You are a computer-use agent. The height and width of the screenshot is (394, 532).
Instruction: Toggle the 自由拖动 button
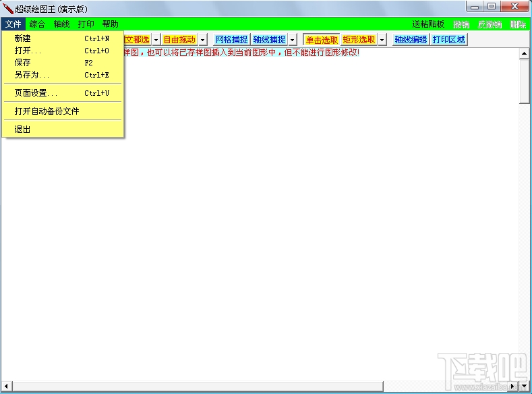[x=179, y=40]
